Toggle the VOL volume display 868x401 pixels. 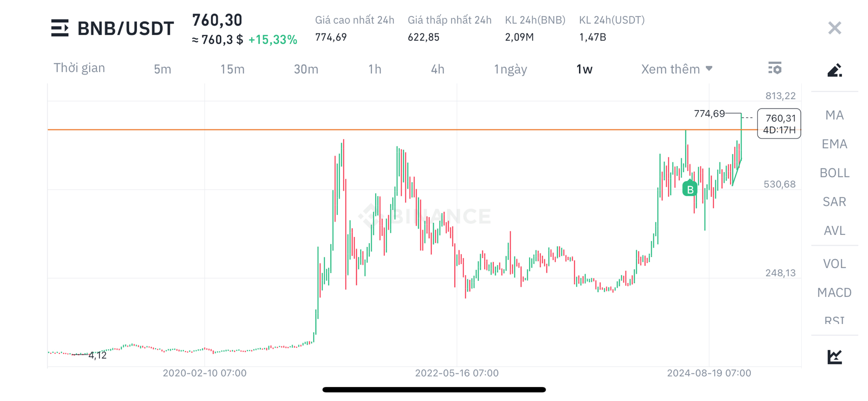click(x=834, y=263)
